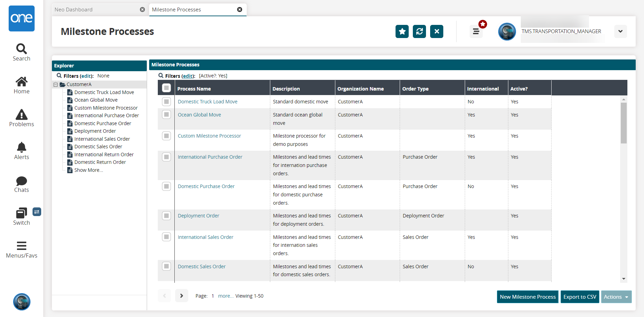Click the table's vertical scrollbar thumb
Screen dimensions: 644x317
pos(624,123)
